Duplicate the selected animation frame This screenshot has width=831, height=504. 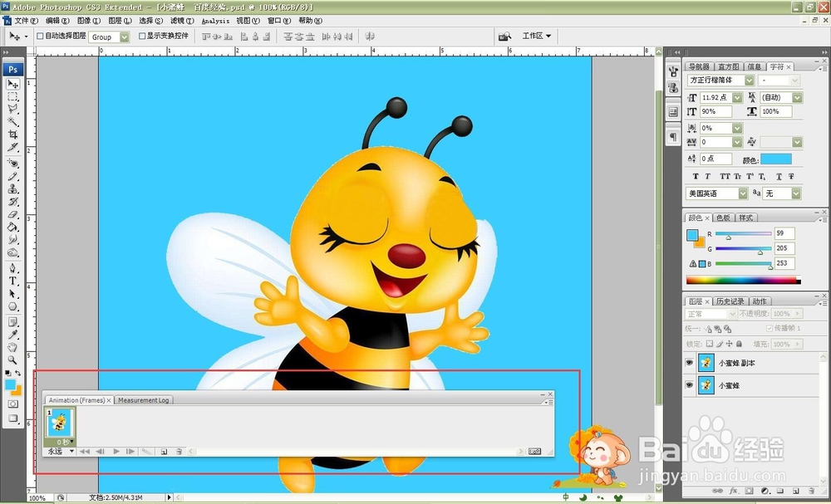point(164,452)
